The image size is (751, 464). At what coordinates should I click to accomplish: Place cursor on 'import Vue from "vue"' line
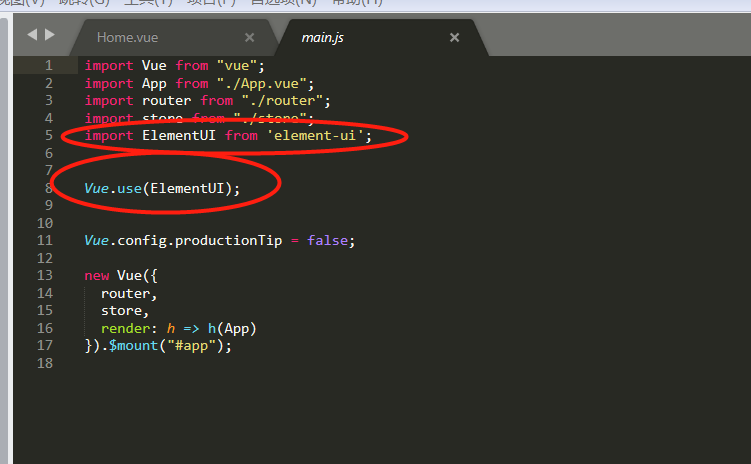[174, 66]
